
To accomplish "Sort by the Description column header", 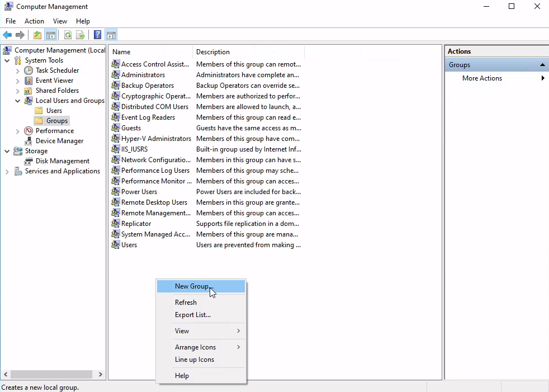I will point(213,52).
